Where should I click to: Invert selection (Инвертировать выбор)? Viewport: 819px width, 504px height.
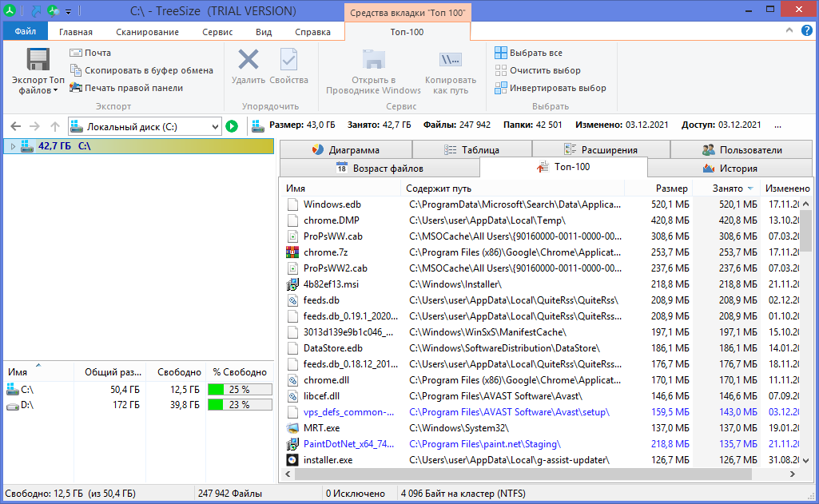tap(551, 89)
